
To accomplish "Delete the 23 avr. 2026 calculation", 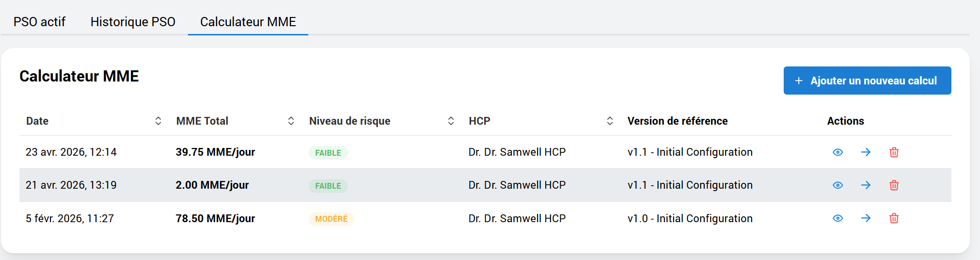I will (x=894, y=152).
